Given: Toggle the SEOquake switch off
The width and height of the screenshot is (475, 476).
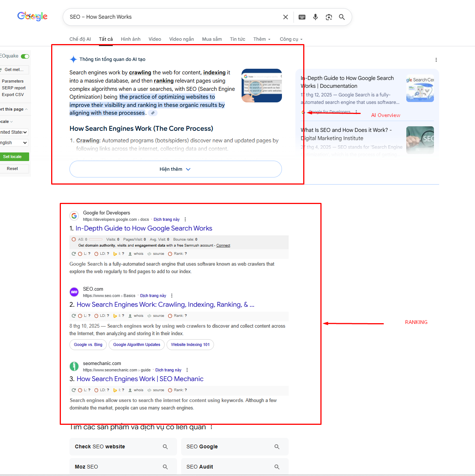Looking at the screenshot, I should coord(25,56).
